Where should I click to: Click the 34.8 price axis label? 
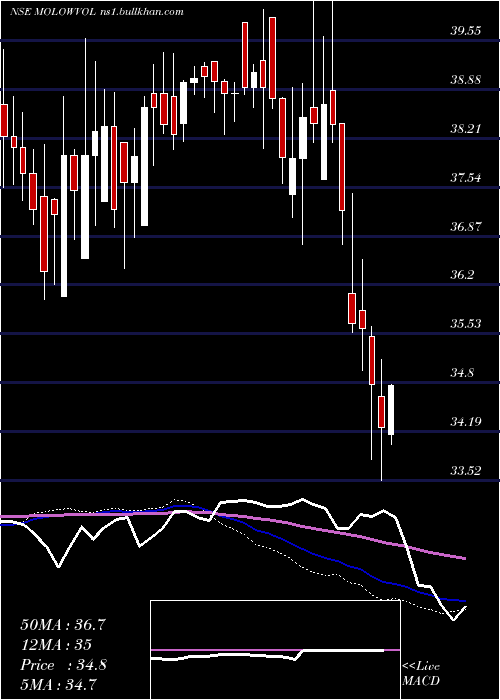point(462,372)
